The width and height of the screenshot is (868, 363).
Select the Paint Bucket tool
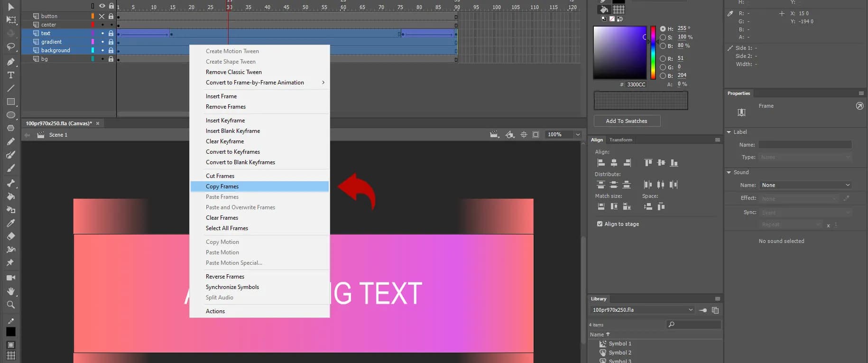[10, 196]
